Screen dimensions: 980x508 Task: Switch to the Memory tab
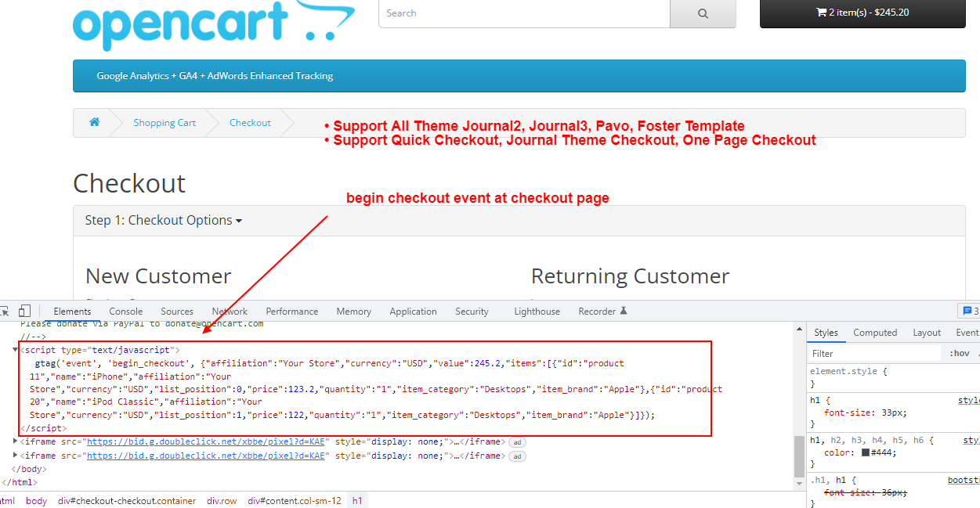point(354,311)
